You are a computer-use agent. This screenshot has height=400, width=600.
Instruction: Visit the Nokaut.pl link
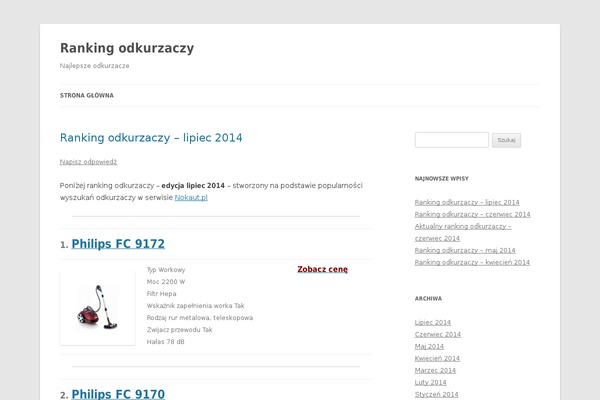click(x=191, y=198)
